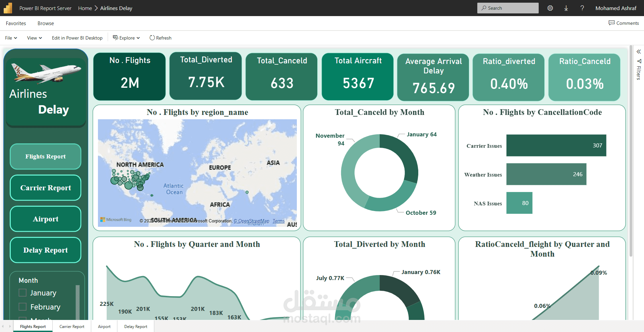Click the Refresh button label

tap(164, 38)
